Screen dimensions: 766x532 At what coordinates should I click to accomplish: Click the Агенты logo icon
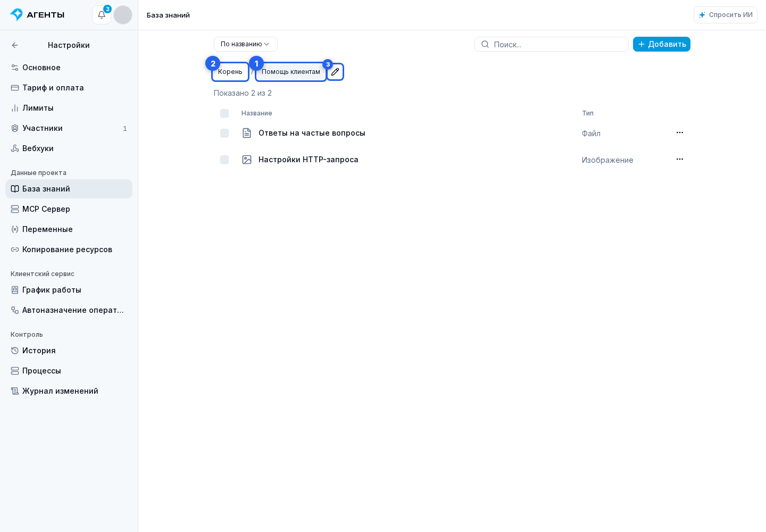coord(16,15)
